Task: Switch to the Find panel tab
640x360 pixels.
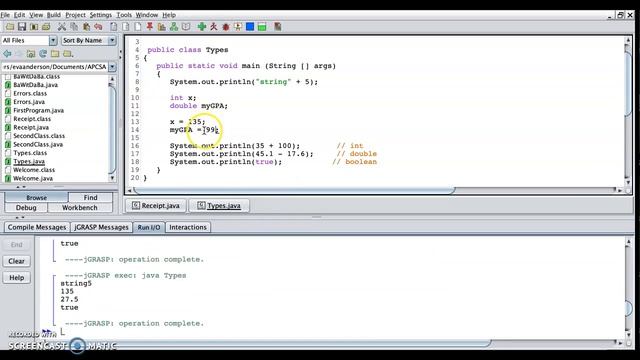Action: [90, 198]
